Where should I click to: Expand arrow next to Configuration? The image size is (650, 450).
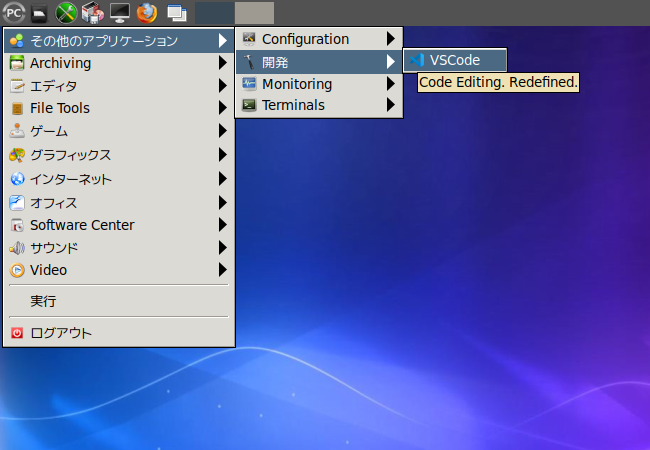click(x=391, y=39)
